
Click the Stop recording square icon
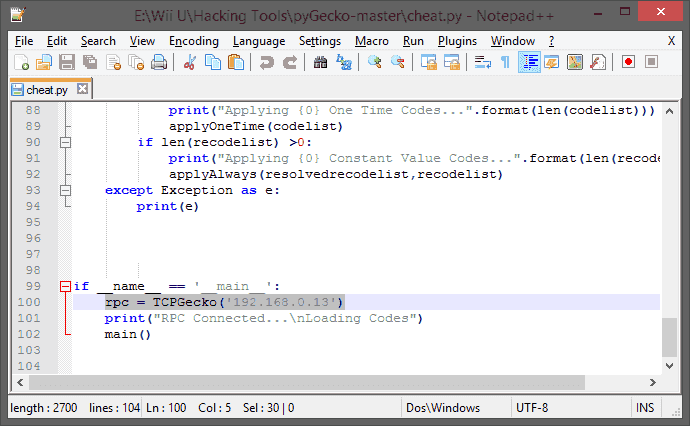point(652,62)
